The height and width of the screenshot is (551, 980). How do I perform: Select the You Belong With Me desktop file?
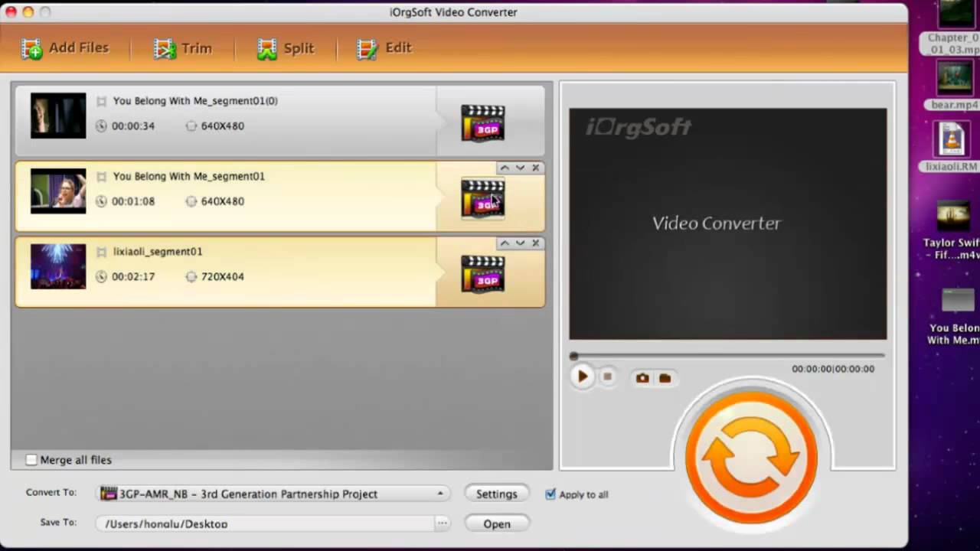(954, 315)
